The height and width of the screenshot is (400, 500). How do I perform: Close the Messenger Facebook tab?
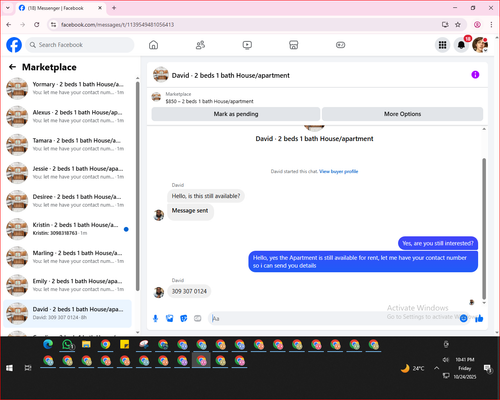click(100, 8)
